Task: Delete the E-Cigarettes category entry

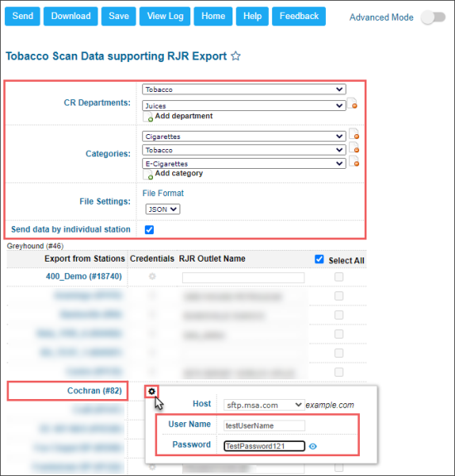Action: pyautogui.click(x=354, y=161)
